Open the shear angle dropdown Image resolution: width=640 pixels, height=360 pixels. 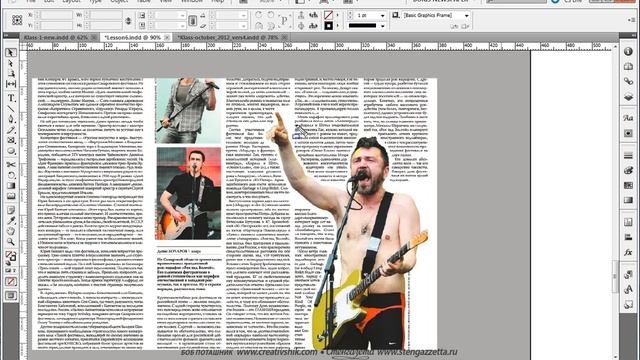(243, 26)
